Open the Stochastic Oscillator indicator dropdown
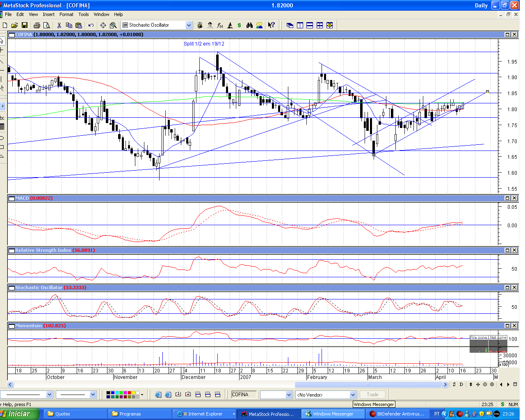The height and width of the screenshot is (420, 525). [189, 25]
